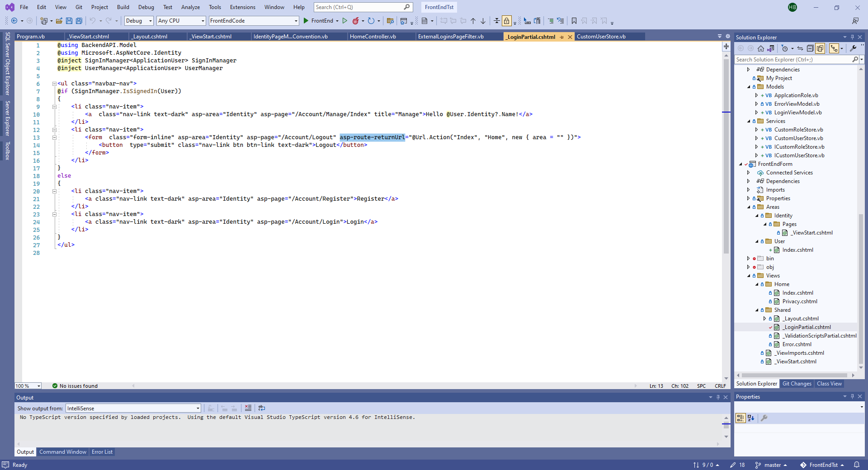Image resolution: width=868 pixels, height=470 pixels.
Task: Click Pending Changes Filter clock icon
Action: [785, 48]
